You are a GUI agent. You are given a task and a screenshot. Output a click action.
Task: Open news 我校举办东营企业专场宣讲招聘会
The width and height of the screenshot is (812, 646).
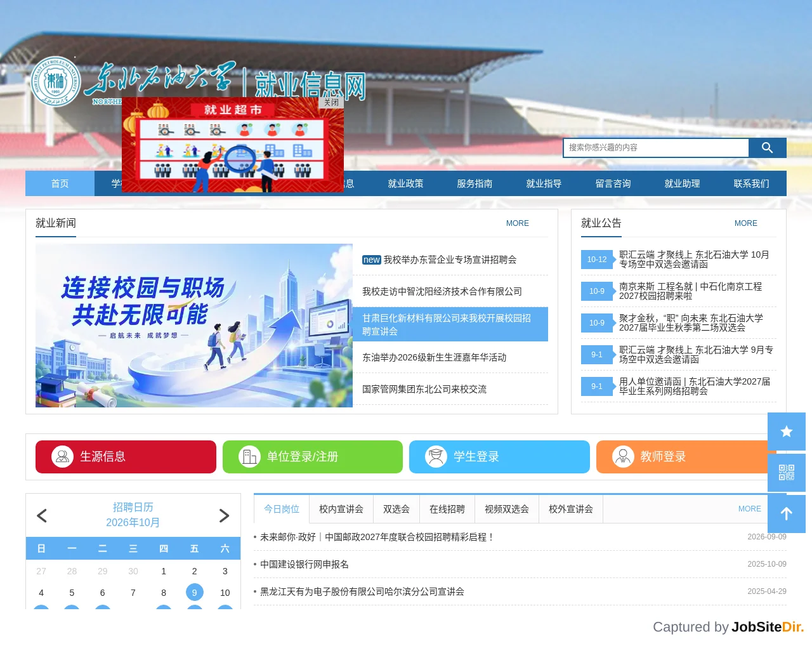450,260
